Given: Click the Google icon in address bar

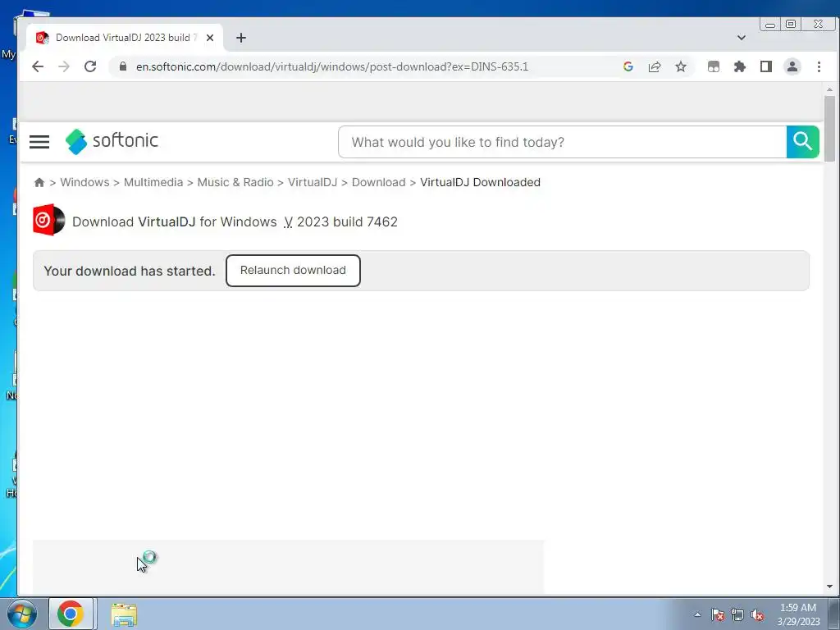Looking at the screenshot, I should [628, 66].
